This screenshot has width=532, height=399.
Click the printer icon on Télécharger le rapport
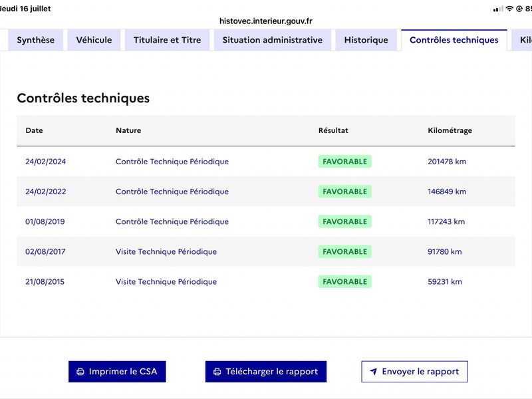click(217, 372)
